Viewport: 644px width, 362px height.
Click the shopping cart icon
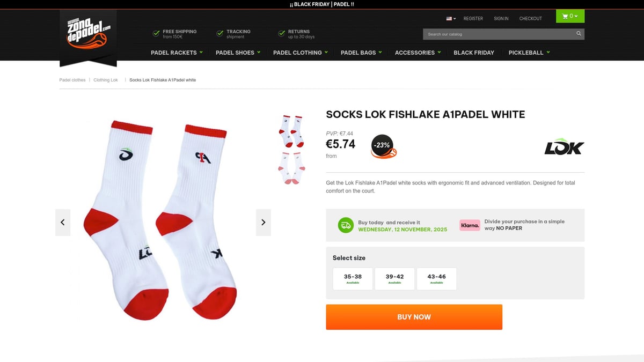(x=565, y=16)
